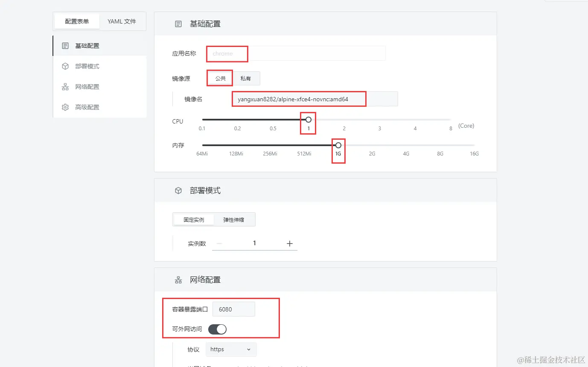Screen dimensions: 588x367
Task: Click the 0.5 CPU scale label
Action: coord(273,128)
